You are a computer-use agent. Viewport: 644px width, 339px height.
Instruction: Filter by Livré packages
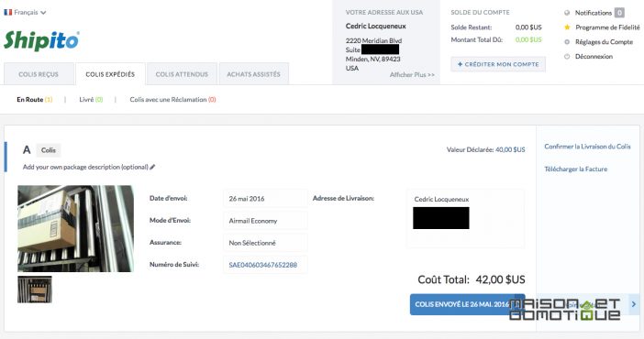tap(91, 99)
